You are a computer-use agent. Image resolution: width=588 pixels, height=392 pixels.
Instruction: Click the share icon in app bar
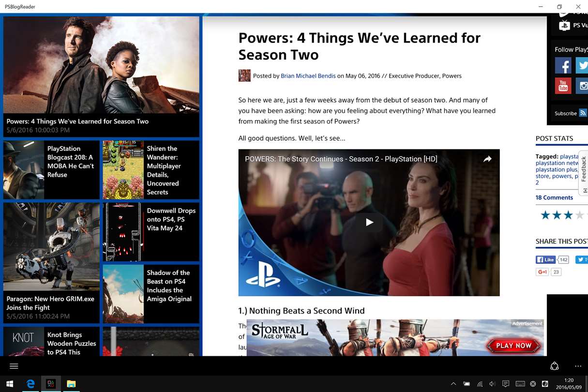555,366
